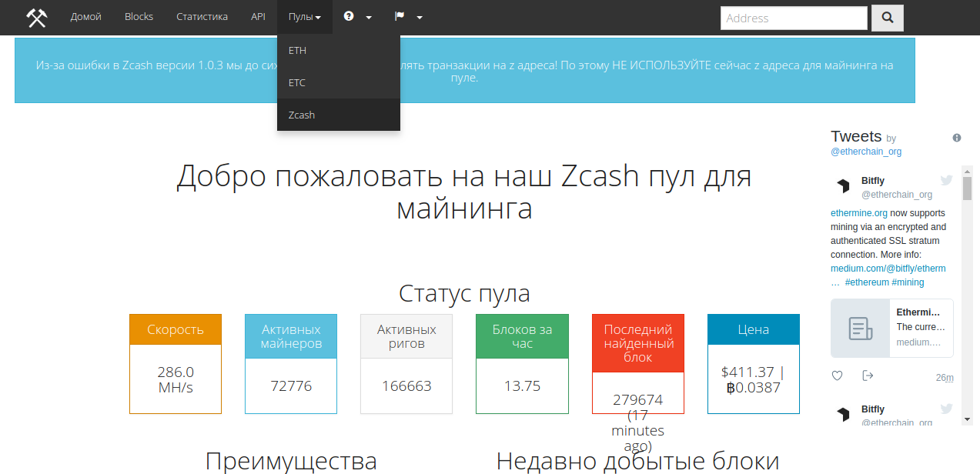Open Blocks in the navigation bar
Screen dimensions: 980x474
coord(139,17)
